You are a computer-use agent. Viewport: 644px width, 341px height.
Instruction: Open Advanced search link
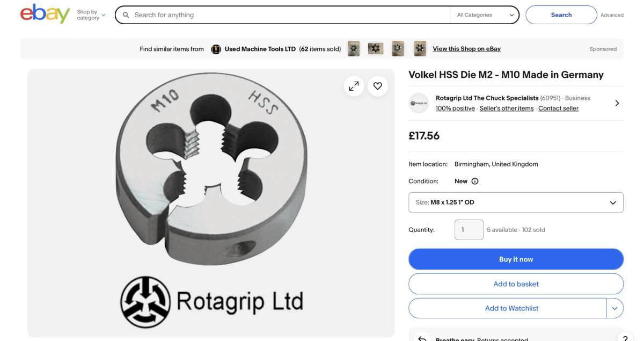pos(612,15)
